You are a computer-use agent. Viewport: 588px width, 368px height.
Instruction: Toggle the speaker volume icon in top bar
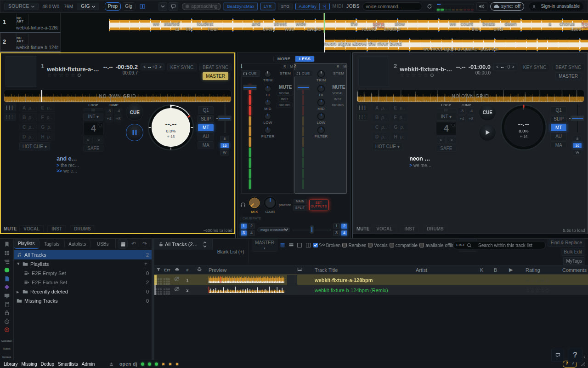[x=482, y=6]
